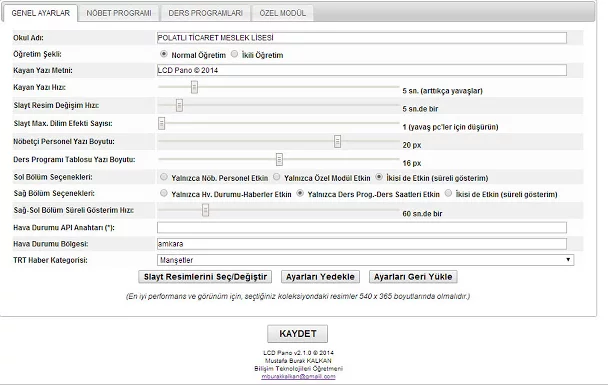Screen dimensions: 608x385
Task: Select Normal Öğretim radio button
Action: (164, 54)
